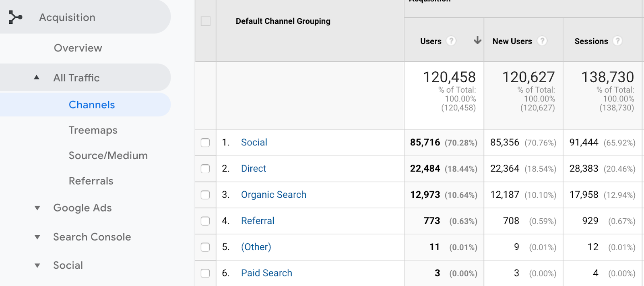Click the Default Channel Grouping column header
Screen dimensions: 644x286
[283, 21]
